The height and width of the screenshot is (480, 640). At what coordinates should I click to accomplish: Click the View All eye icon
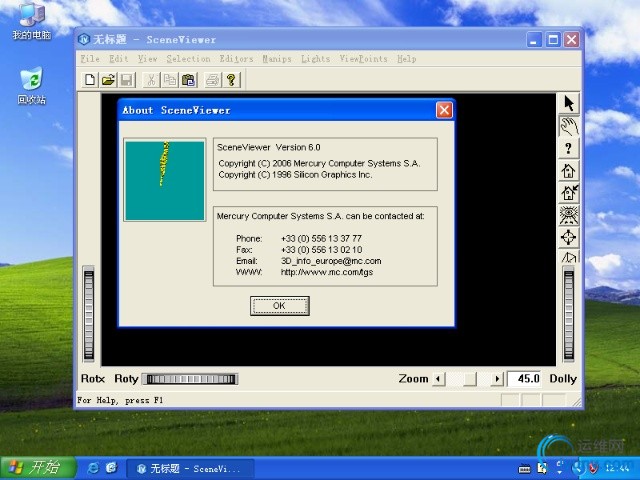pyautogui.click(x=569, y=215)
